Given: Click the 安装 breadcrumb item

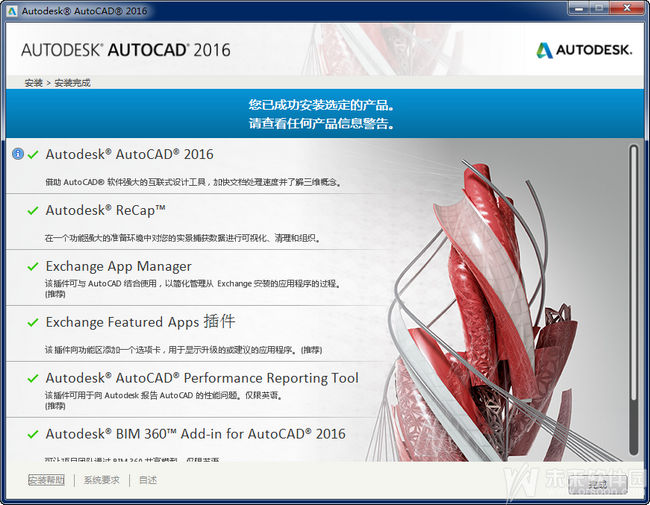Looking at the screenshot, I should [x=34, y=83].
